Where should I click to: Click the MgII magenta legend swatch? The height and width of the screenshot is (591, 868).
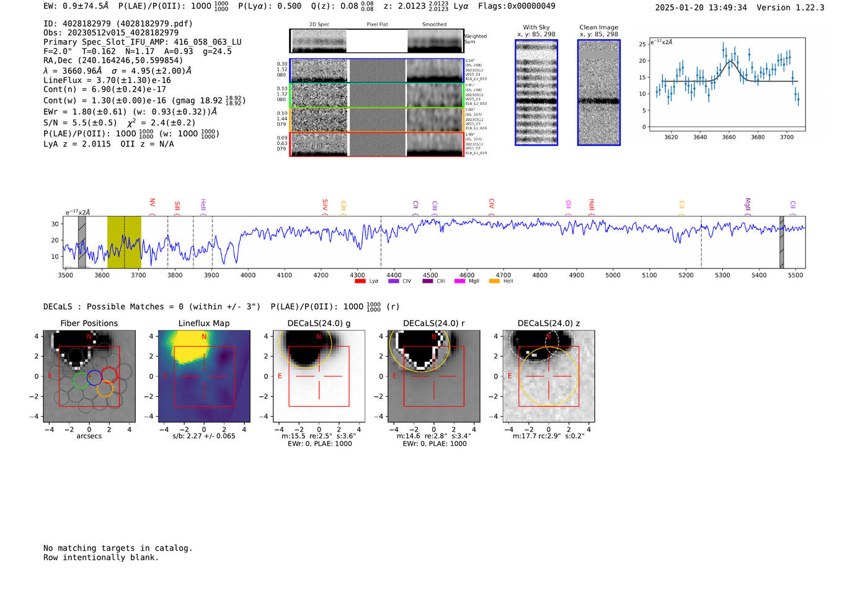pyautogui.click(x=459, y=282)
